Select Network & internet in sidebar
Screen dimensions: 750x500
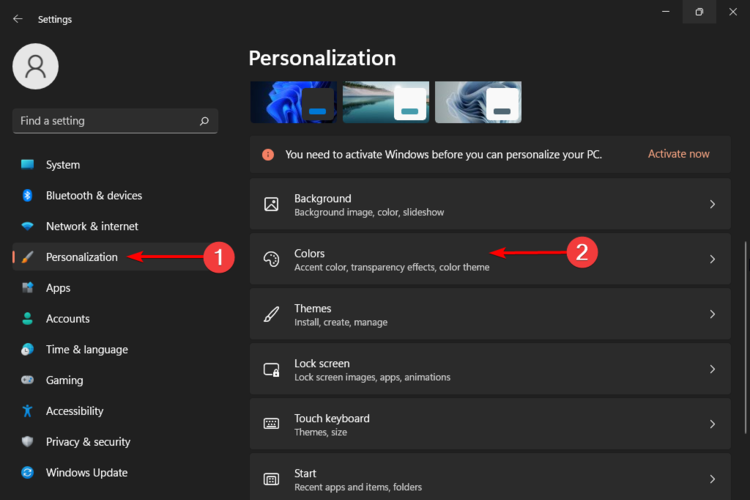[92, 227]
